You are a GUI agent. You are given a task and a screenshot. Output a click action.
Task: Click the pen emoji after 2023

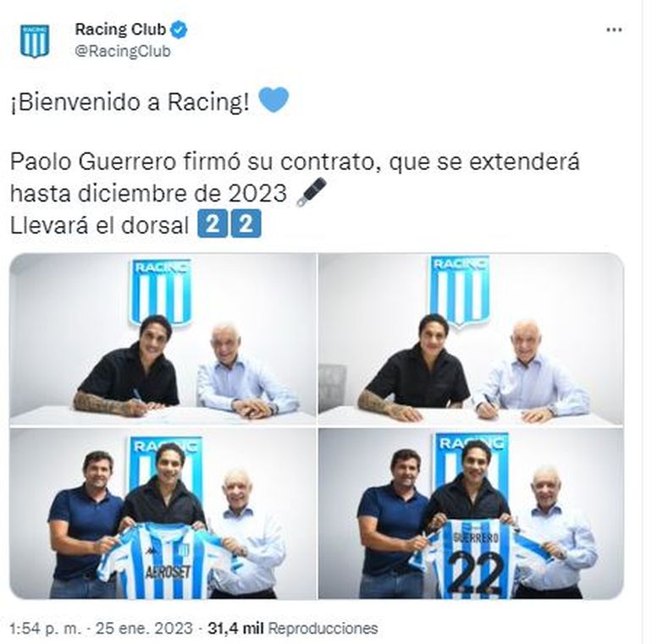[311, 192]
